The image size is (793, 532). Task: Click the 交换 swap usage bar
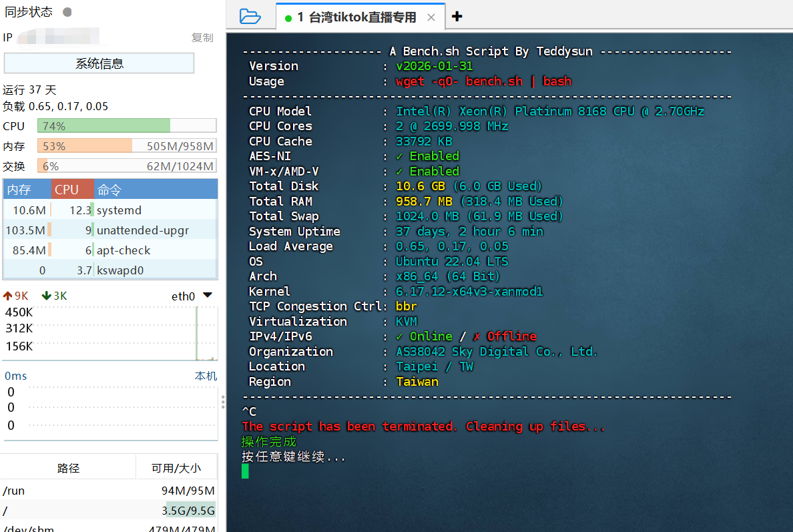pyautogui.click(x=127, y=166)
